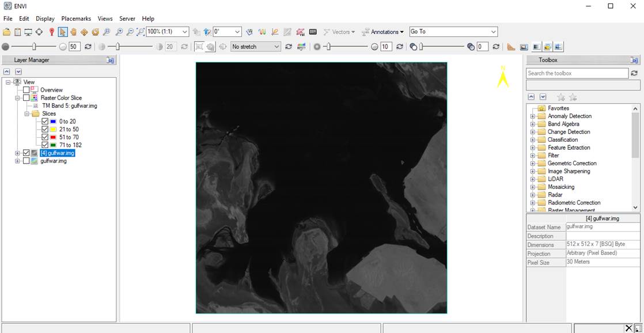644x333 pixels.
Task: Enable the Portal view icon
Action: click(x=524, y=47)
